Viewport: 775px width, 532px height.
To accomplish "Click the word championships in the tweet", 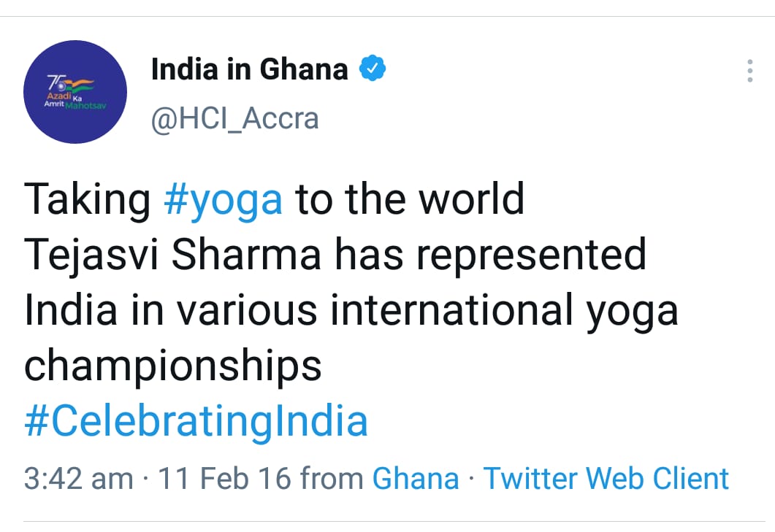I will [x=173, y=366].
